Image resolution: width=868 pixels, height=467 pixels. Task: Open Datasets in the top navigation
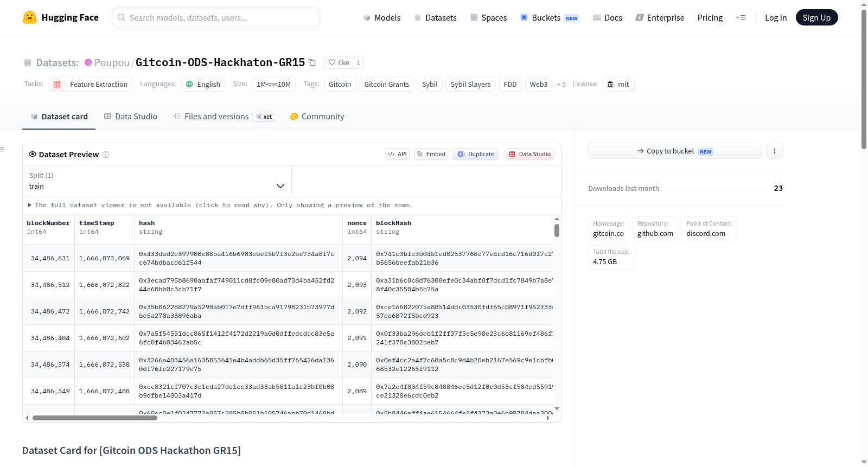435,17
